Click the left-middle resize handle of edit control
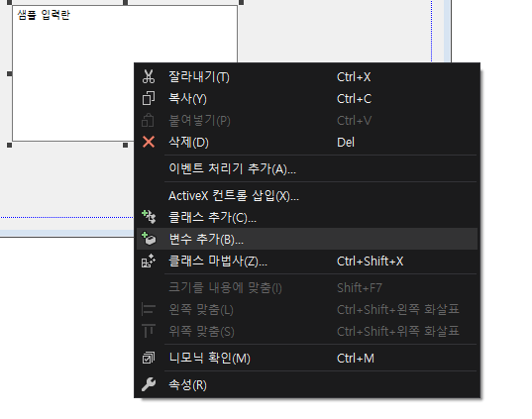 10,73
